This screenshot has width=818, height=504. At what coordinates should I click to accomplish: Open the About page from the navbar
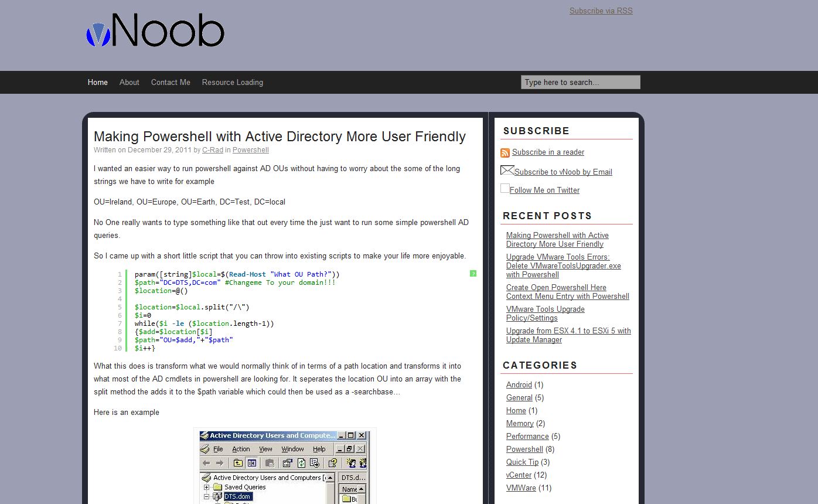tap(129, 82)
